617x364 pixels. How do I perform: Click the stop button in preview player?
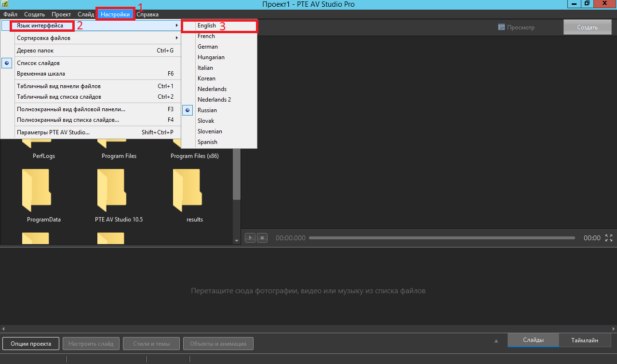click(x=262, y=238)
